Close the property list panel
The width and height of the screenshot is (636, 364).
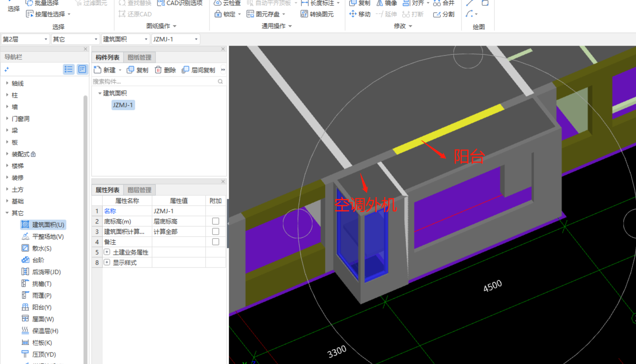click(223, 181)
